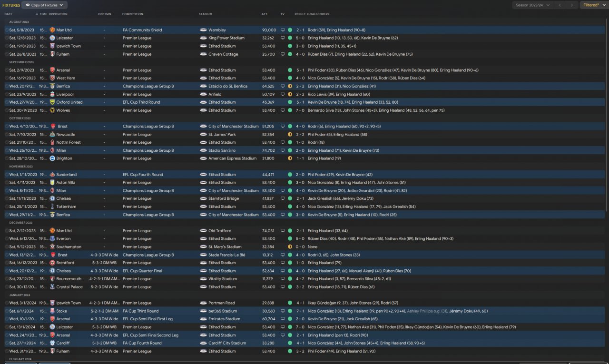This screenshot has height=364, width=609.
Task: Click the Newcastle club badge
Action: [x=52, y=135]
